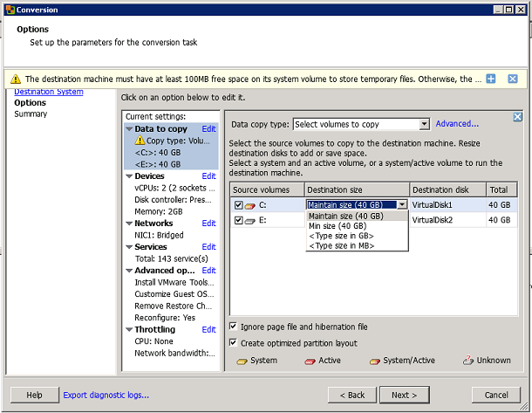This screenshot has width=532, height=413.
Task: Toggle Ignore page file and hibernation file
Action: tap(233, 327)
